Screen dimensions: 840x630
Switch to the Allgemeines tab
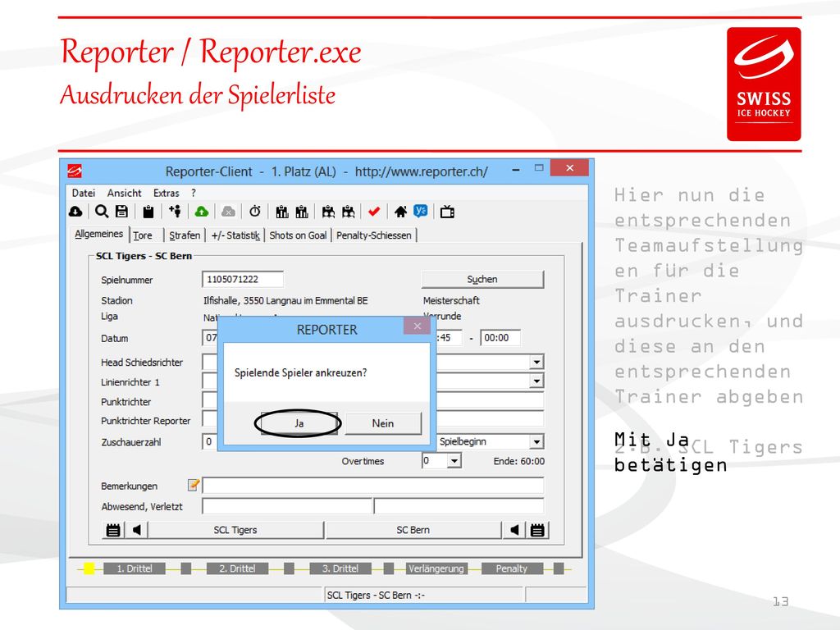[x=99, y=234]
